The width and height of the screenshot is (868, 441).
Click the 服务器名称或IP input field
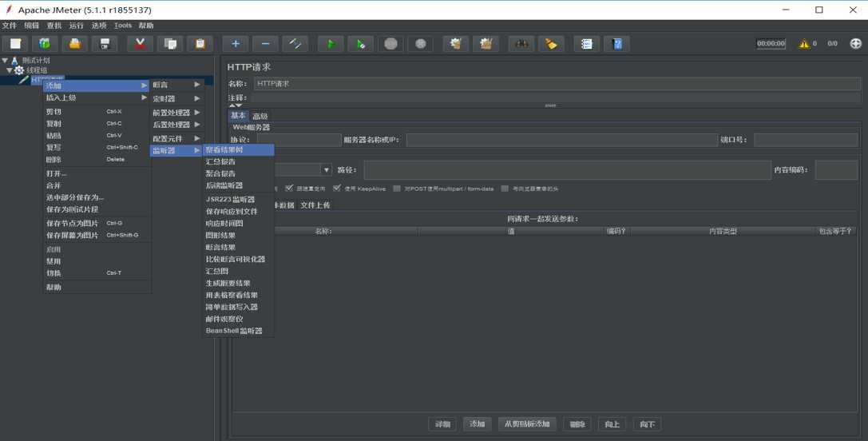(x=562, y=140)
